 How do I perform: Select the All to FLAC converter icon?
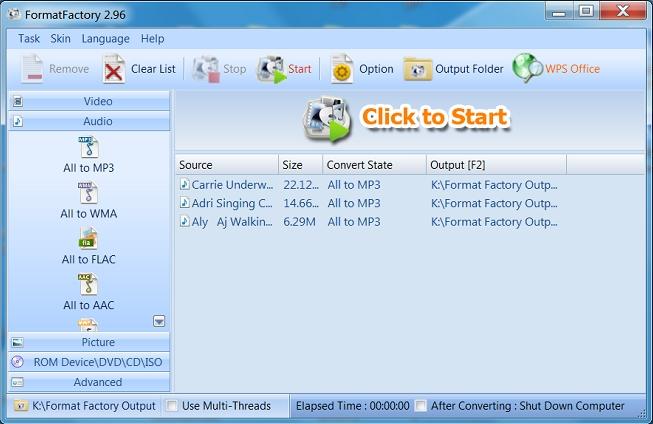tap(88, 238)
